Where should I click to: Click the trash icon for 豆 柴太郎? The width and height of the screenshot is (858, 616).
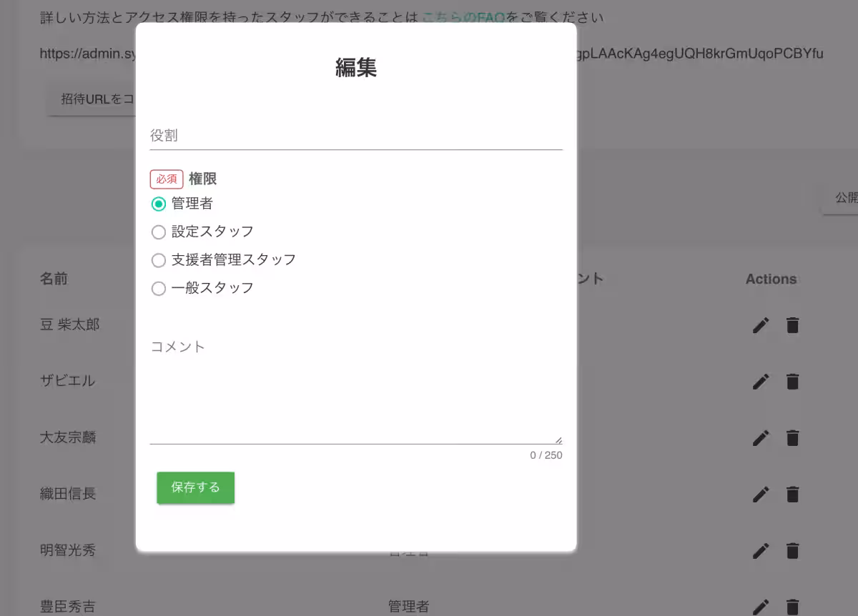(792, 325)
